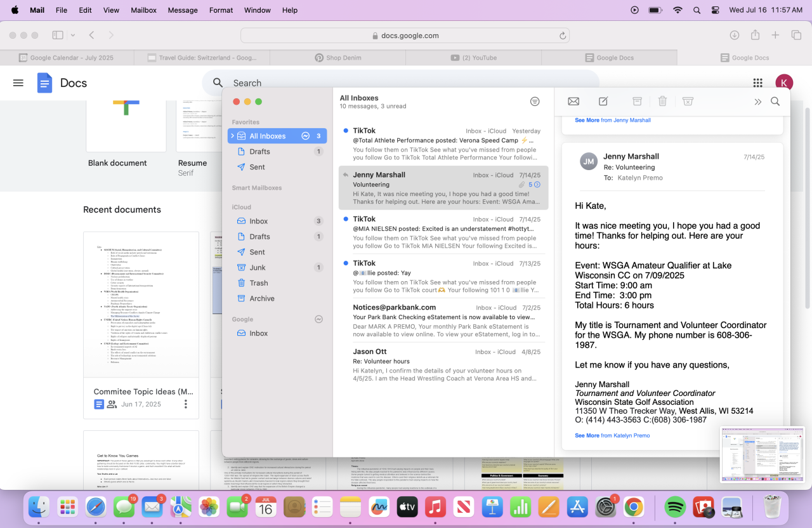This screenshot has width=812, height=528.
Task: Compose a new message in Mail
Action: point(603,102)
